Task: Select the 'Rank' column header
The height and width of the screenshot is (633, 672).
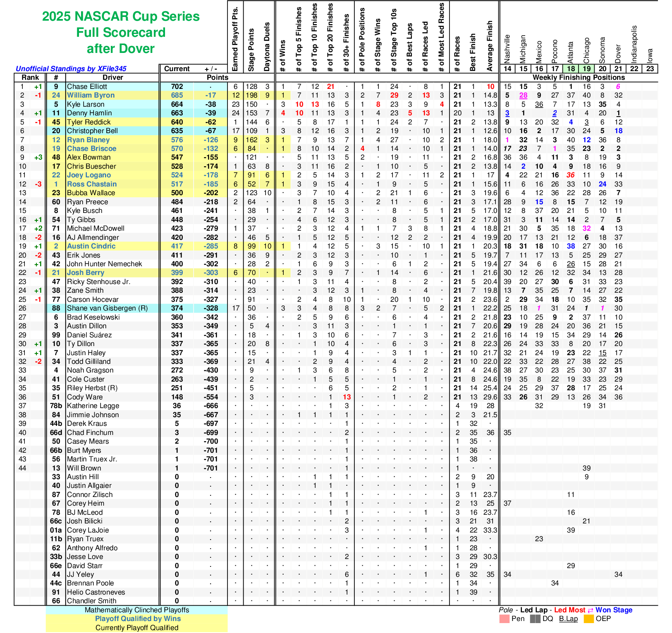Action: click(x=30, y=77)
